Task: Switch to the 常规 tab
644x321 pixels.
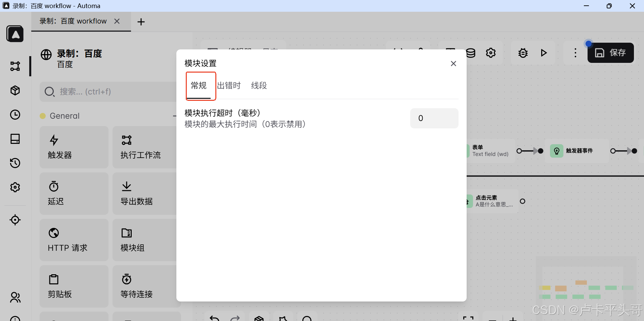Action: [x=199, y=86]
